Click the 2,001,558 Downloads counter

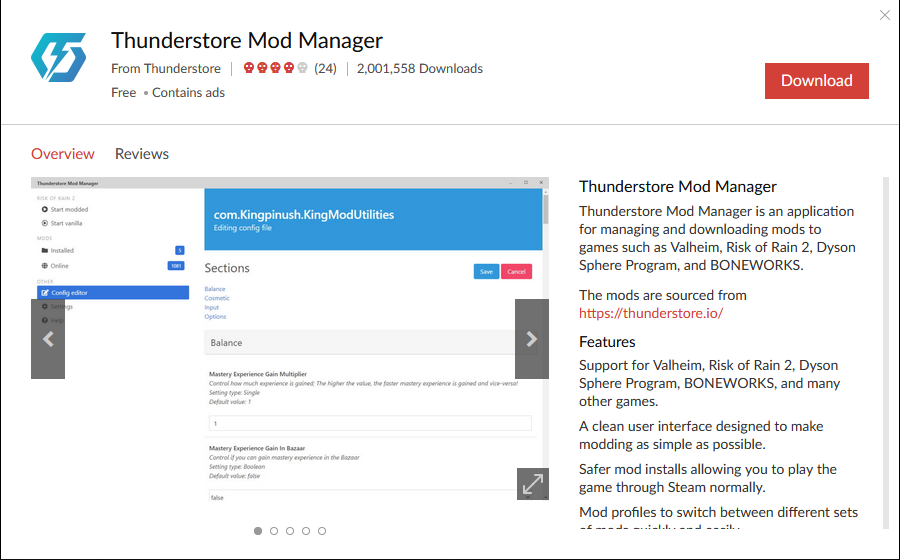pos(420,69)
